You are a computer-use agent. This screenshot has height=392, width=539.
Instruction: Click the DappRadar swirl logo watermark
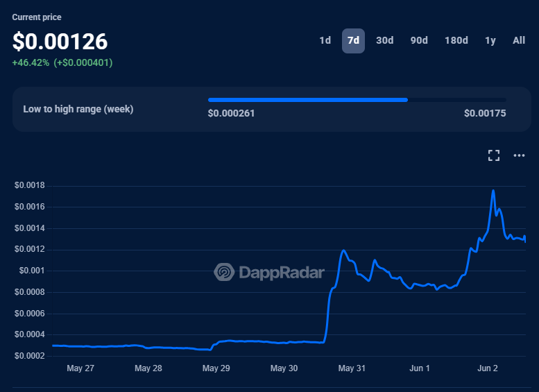point(224,272)
